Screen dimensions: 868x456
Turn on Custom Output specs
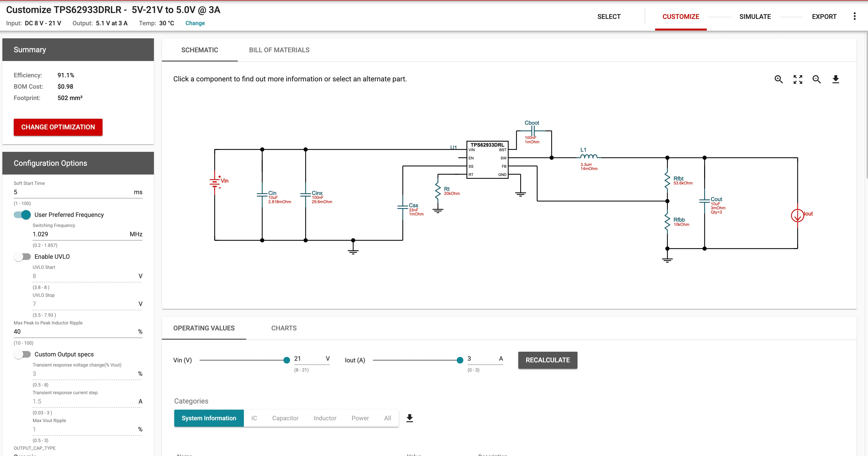[22, 354]
